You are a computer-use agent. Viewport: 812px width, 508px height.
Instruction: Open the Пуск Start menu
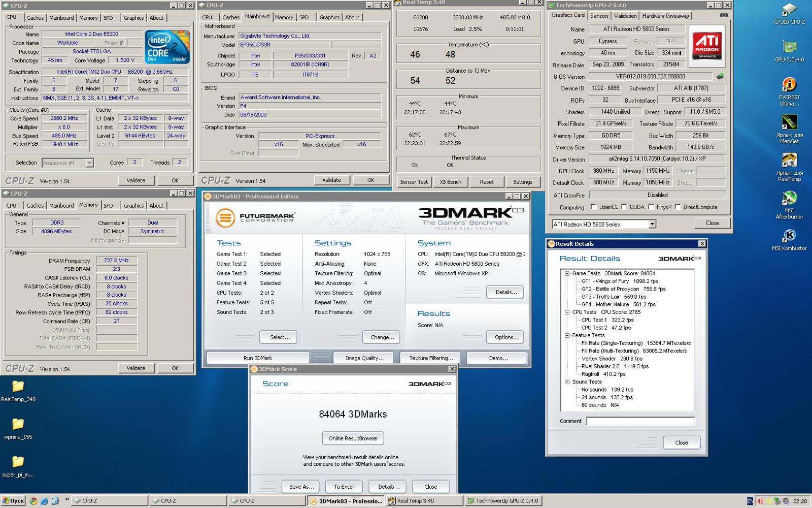(x=13, y=501)
